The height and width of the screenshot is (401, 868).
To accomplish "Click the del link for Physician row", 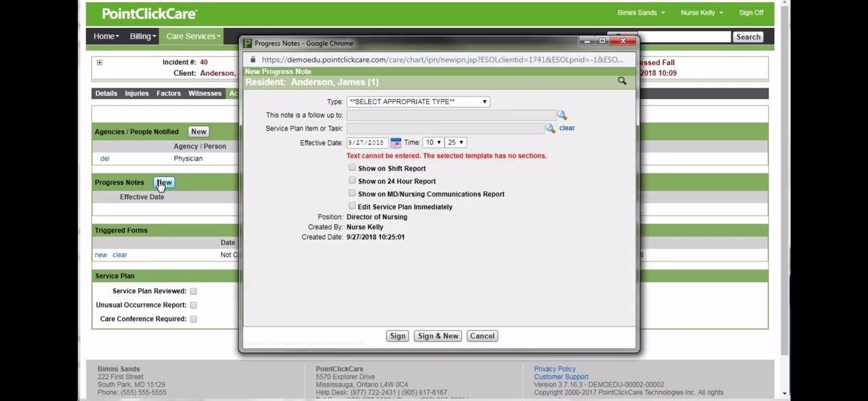I will [x=104, y=159].
